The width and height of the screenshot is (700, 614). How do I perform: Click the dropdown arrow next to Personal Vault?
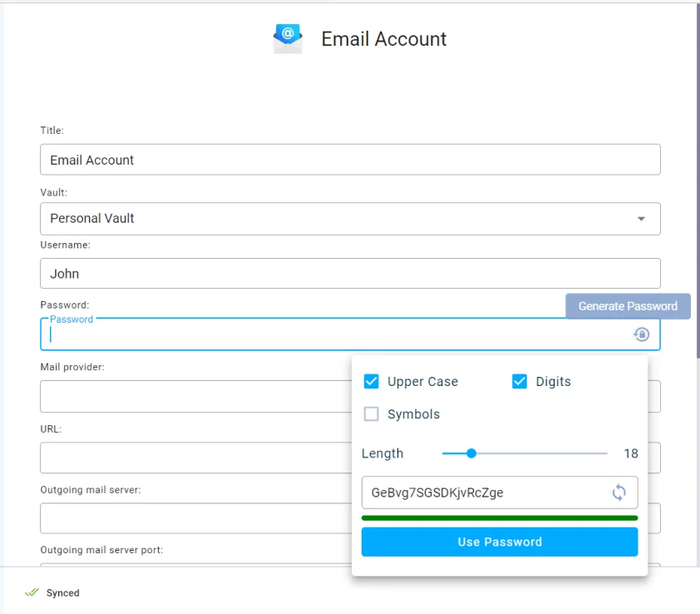click(x=641, y=218)
